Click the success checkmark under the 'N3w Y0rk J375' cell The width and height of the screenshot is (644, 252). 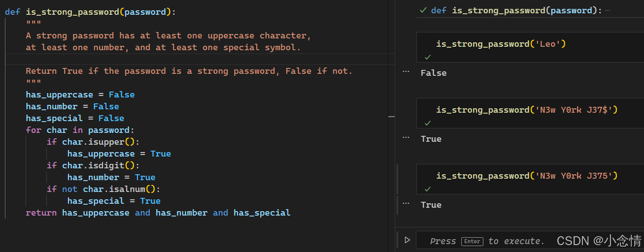pos(428,189)
